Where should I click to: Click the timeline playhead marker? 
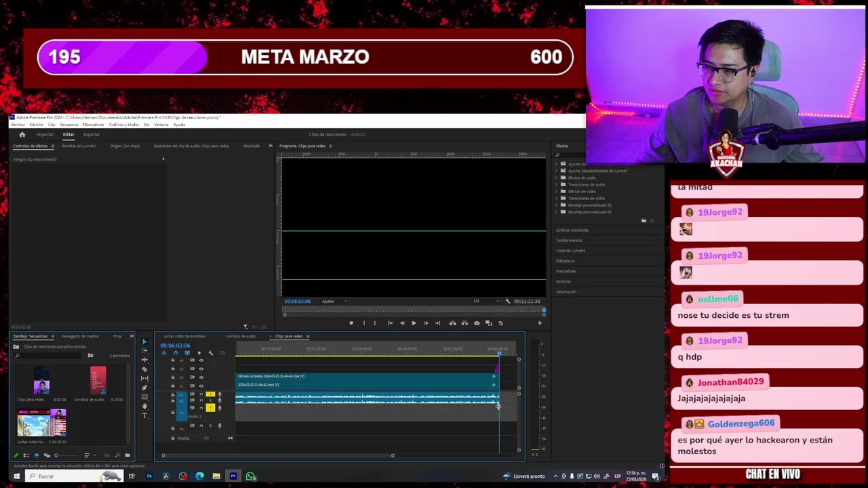[500, 353]
